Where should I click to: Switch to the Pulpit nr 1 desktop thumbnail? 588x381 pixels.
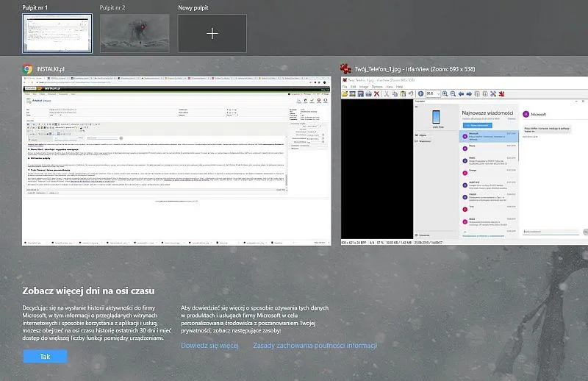[x=57, y=33]
